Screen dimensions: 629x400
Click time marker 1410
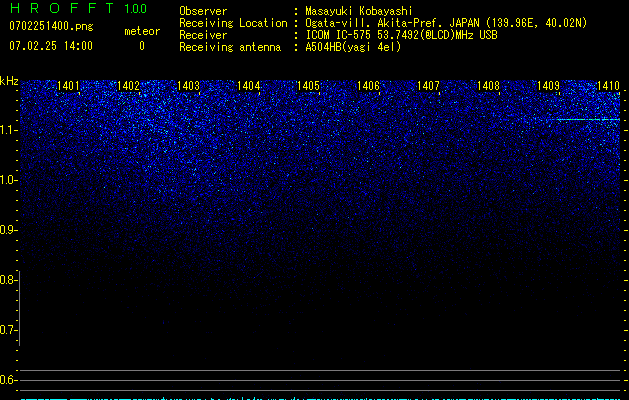(608, 85)
